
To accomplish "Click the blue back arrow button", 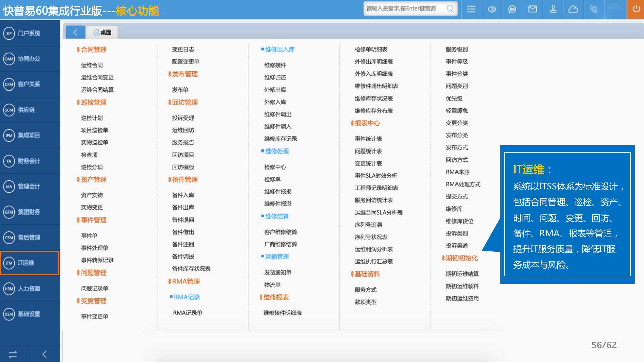I will click(x=75, y=32).
